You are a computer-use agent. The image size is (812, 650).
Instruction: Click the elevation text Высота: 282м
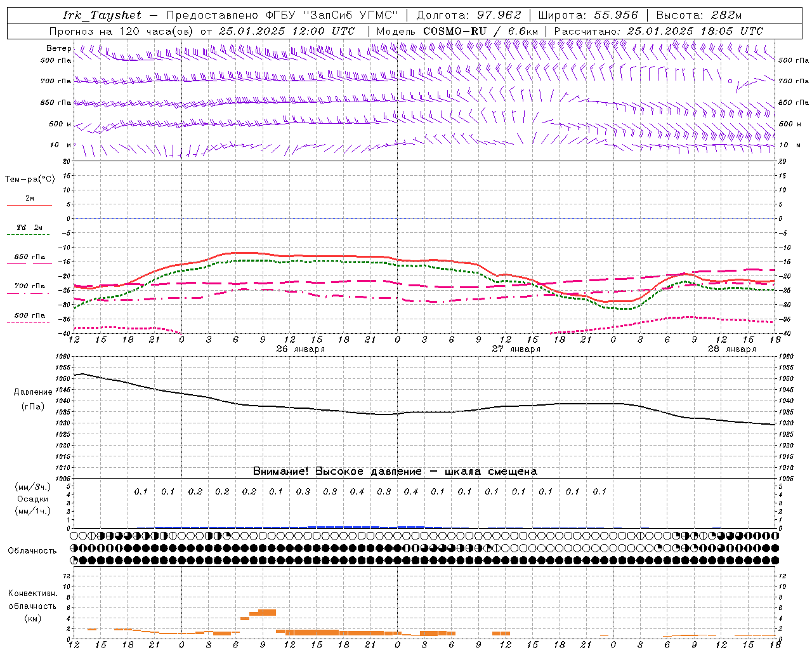[699, 15]
